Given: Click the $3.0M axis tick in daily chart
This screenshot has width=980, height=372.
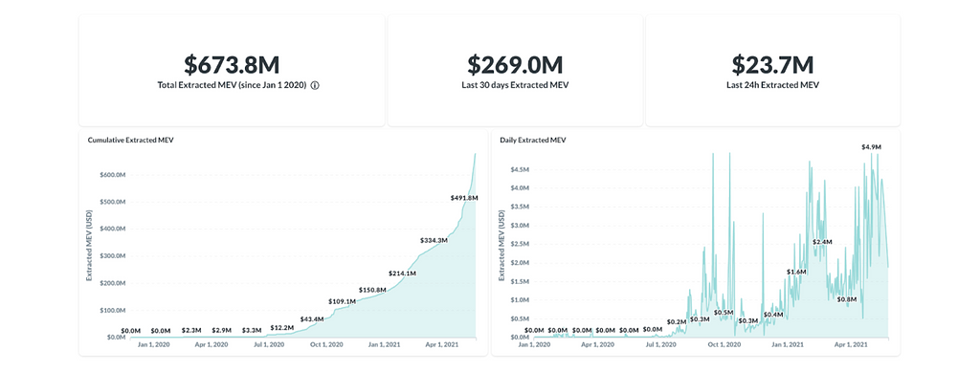Looking at the screenshot, I should pos(520,226).
